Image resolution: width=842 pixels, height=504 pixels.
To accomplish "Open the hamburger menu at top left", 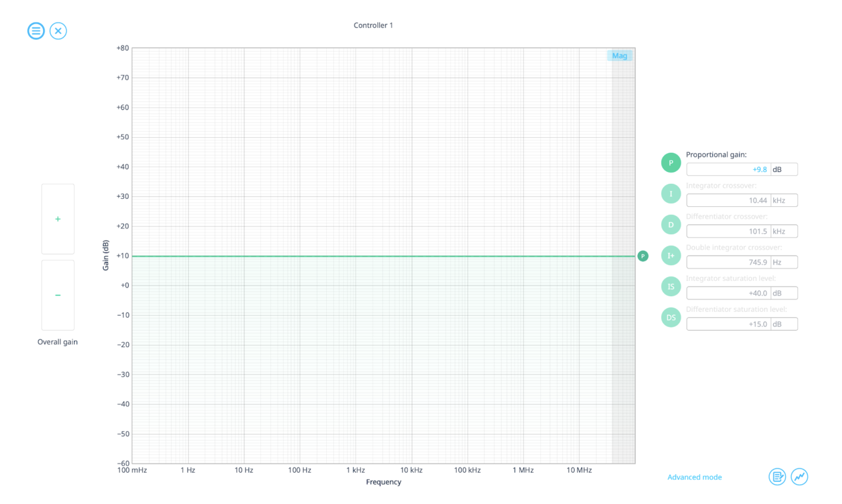I will (36, 31).
